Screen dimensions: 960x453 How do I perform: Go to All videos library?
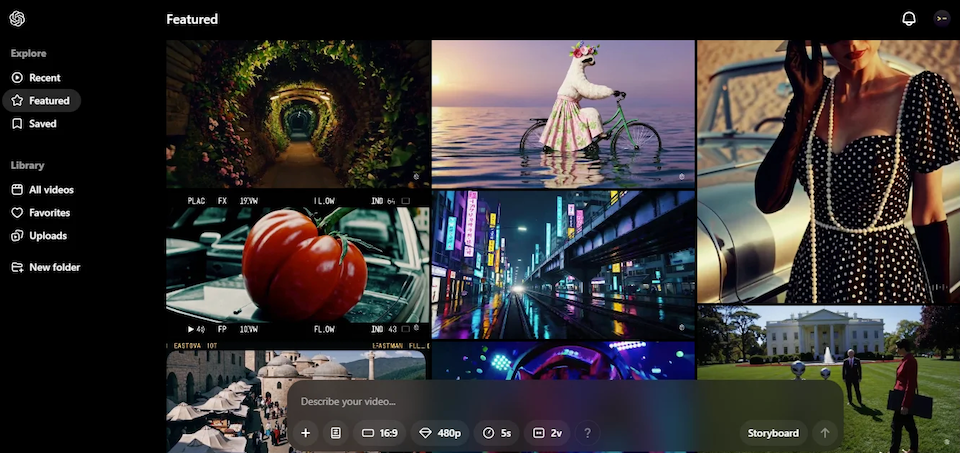(43, 190)
